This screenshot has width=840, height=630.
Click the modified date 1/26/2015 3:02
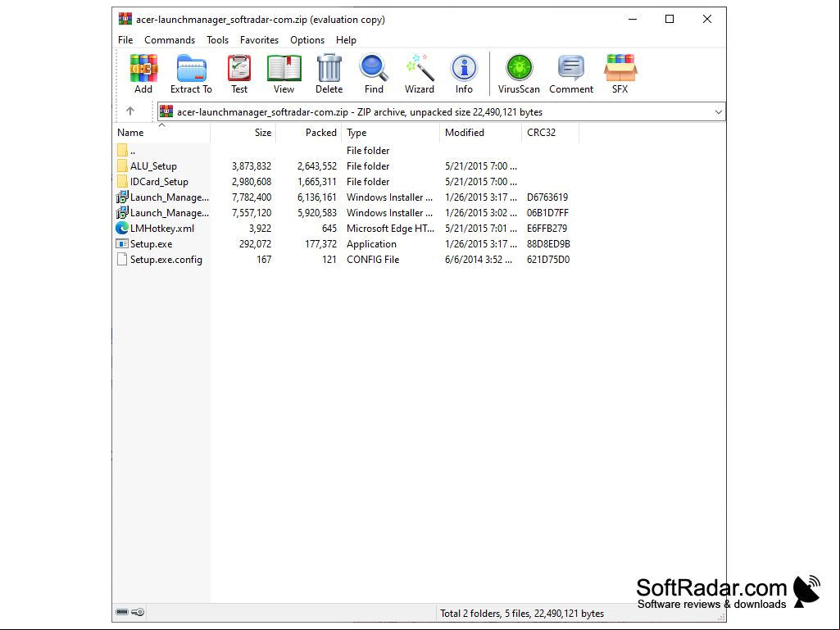[480, 213]
